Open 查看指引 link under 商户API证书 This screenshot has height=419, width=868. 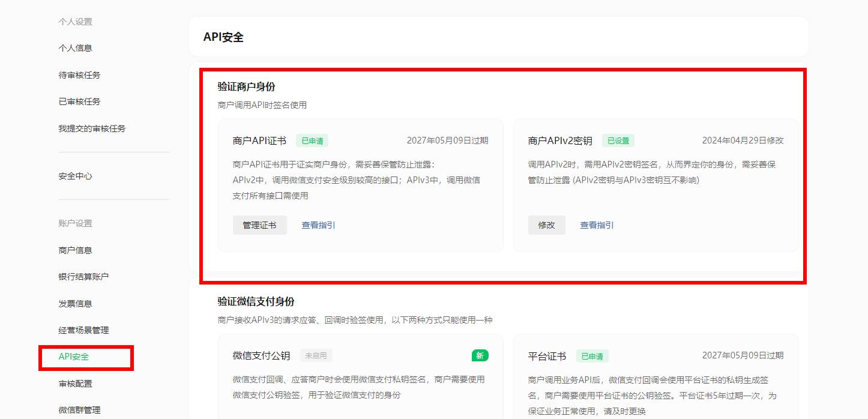click(x=318, y=225)
